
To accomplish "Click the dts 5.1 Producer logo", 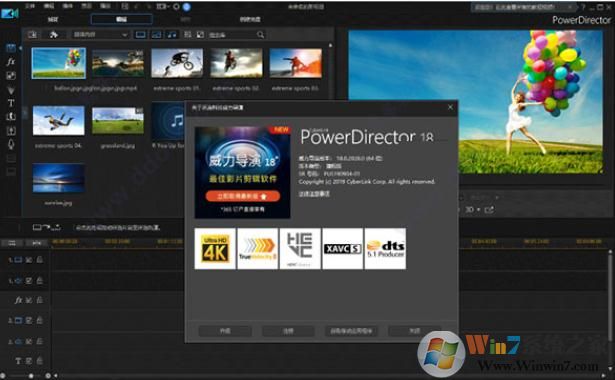I will (385, 249).
